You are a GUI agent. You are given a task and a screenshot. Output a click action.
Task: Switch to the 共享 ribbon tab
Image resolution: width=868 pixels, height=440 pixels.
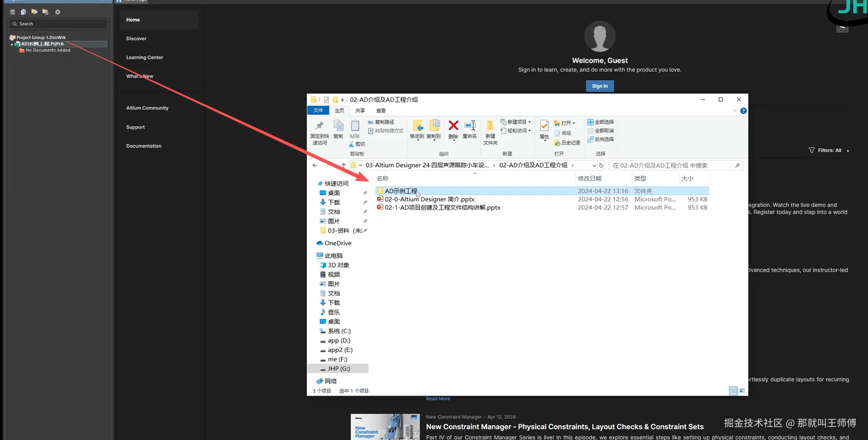360,111
